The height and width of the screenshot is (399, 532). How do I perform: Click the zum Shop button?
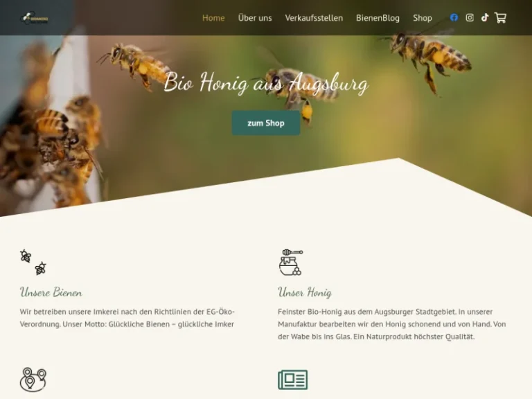[x=266, y=123]
